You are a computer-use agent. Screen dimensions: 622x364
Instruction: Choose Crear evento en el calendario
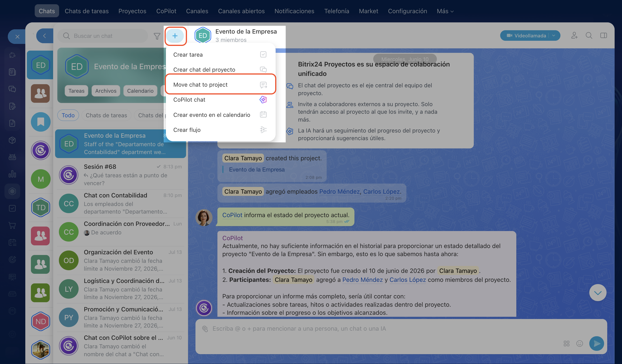point(220,115)
